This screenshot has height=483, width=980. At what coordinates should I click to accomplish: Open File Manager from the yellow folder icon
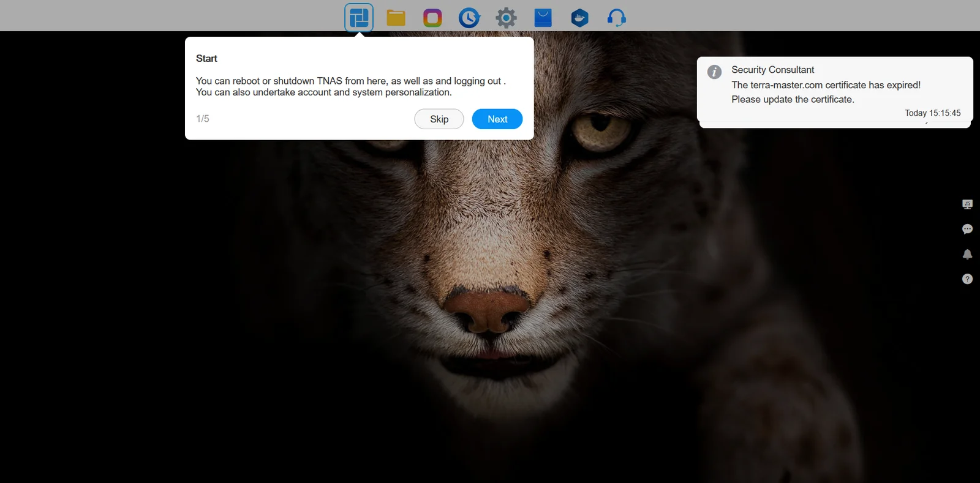396,18
